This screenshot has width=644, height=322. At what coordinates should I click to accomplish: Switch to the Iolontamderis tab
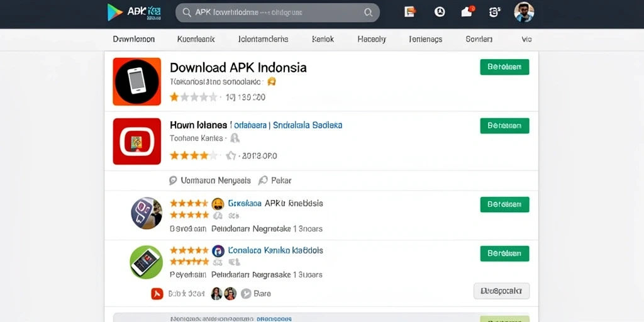(x=264, y=40)
